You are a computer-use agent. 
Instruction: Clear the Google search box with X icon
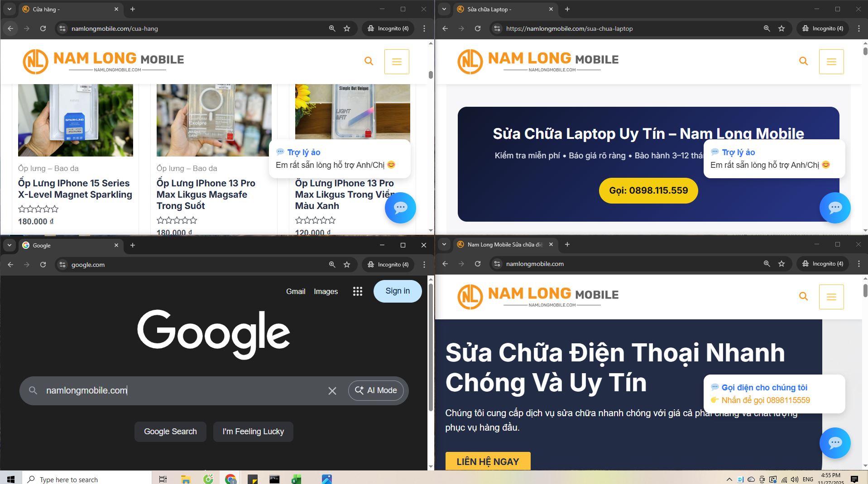click(332, 391)
